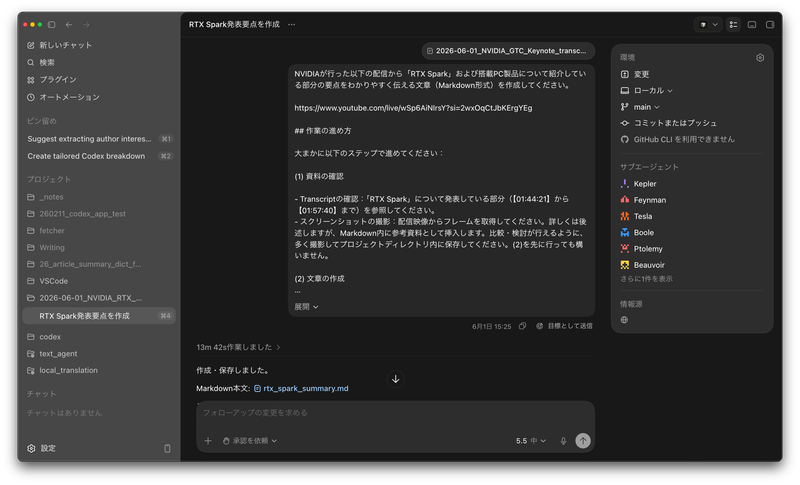Collapse the 2026-06-01_NVIDIA_RTX_ project
The width and height of the screenshot is (800, 485).
click(84, 298)
